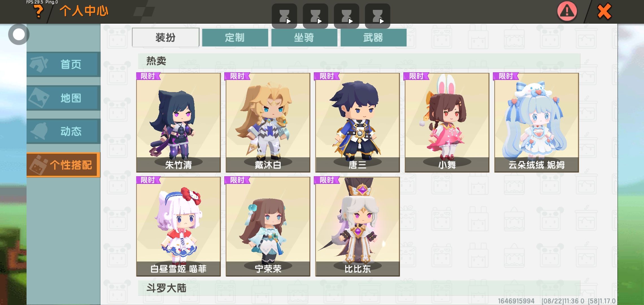This screenshot has height=305, width=644.
Task: Switch to the 定制 tab
Action: coord(235,38)
